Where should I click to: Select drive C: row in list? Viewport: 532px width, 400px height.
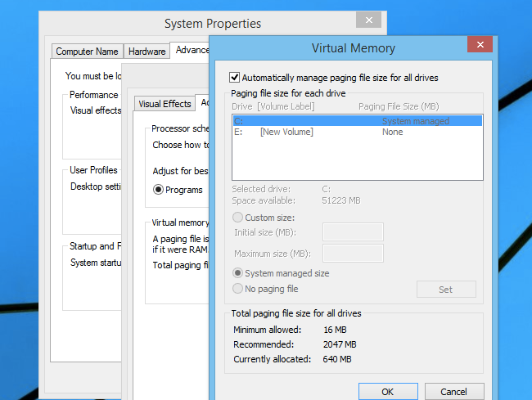click(358, 121)
